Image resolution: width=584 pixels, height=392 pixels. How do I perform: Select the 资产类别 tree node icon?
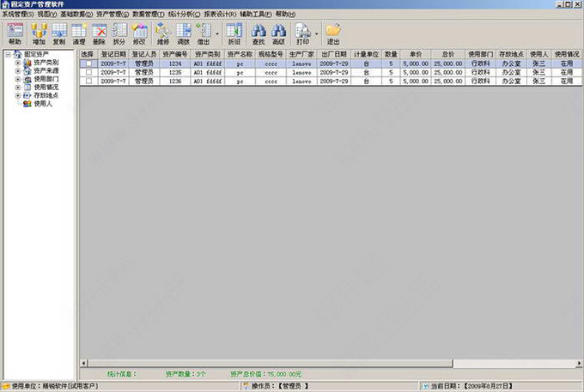(27, 63)
